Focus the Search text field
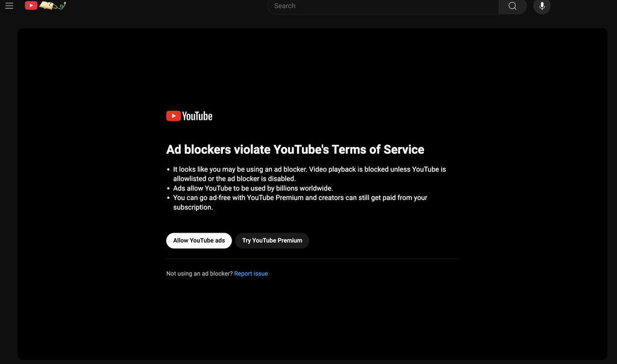The width and height of the screenshot is (617, 364). tap(383, 6)
